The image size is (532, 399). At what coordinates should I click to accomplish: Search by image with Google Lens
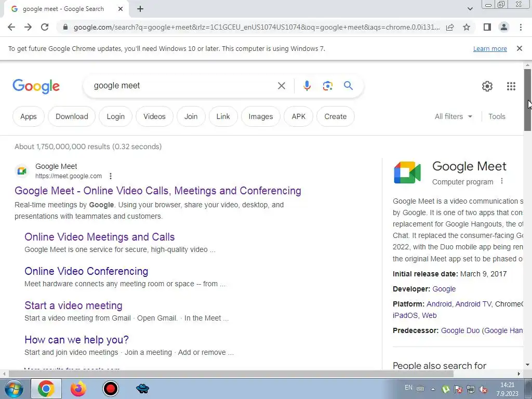(327, 86)
